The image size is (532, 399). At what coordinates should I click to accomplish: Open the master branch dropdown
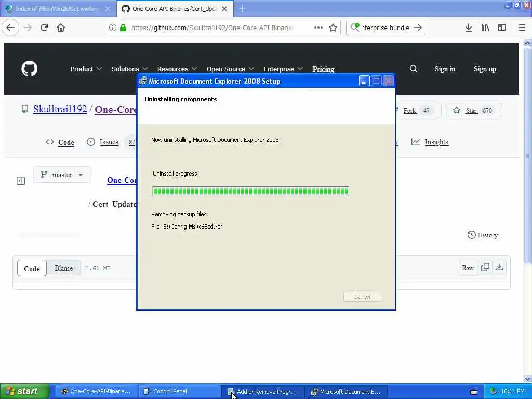[62, 175]
